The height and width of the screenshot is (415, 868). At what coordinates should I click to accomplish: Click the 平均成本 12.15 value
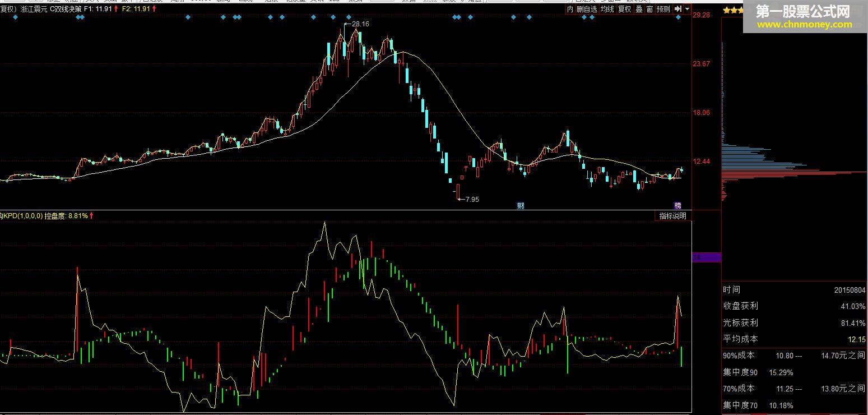tap(857, 339)
